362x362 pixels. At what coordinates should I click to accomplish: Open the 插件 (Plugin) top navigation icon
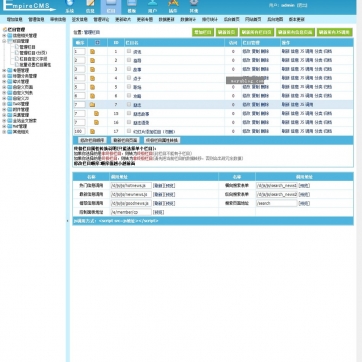click(173, 6)
